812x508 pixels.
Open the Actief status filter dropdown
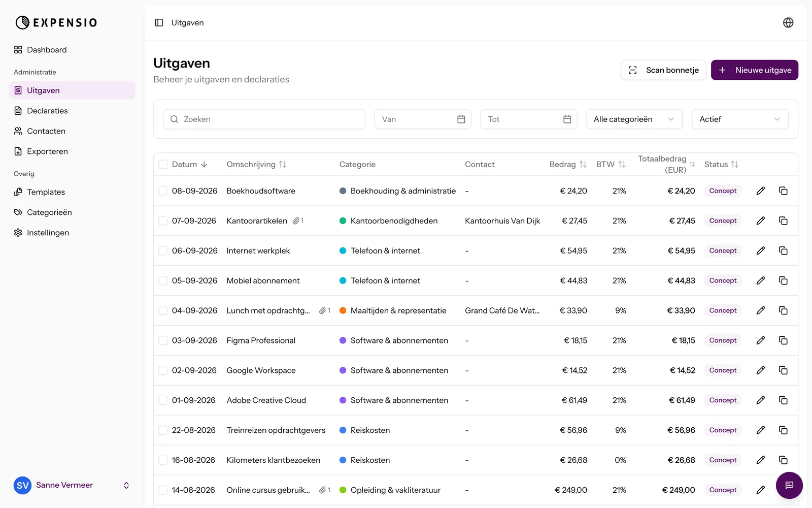[740, 119]
